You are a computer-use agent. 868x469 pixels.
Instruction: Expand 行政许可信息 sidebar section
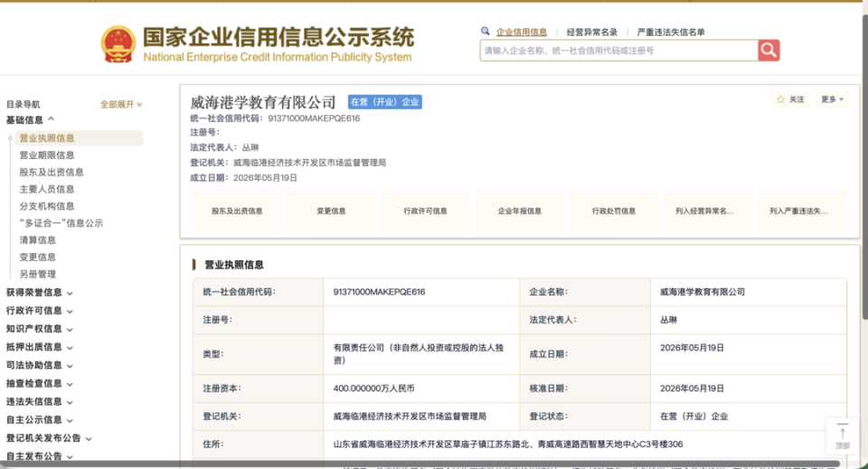pos(39,311)
